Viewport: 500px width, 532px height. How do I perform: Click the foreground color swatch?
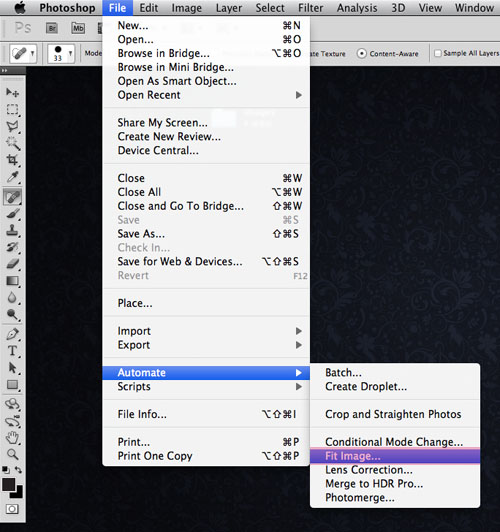point(8,484)
